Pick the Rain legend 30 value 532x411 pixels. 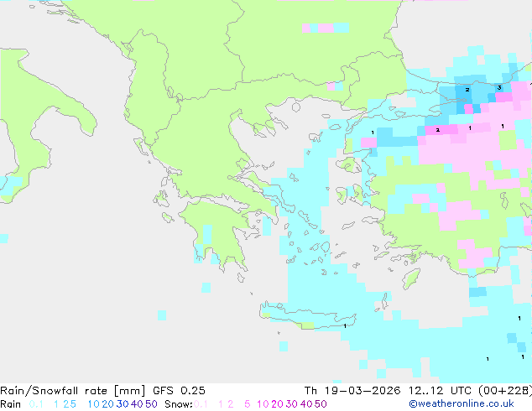coord(123,404)
